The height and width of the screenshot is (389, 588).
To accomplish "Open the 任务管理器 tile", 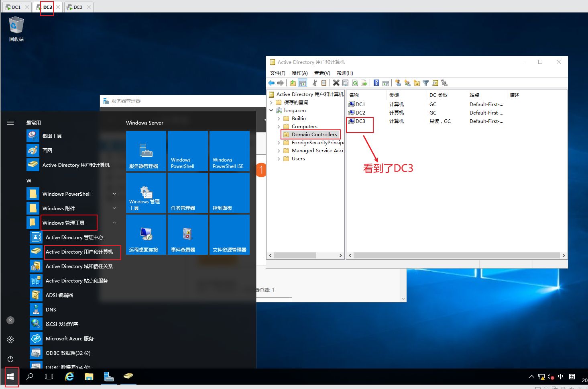I will (188, 193).
